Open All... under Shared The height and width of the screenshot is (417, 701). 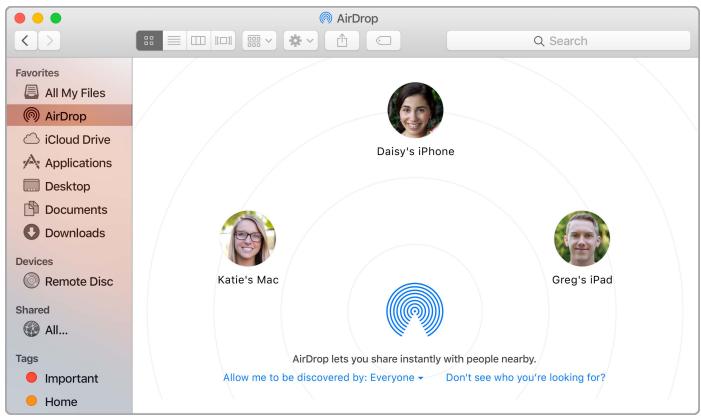point(70,330)
